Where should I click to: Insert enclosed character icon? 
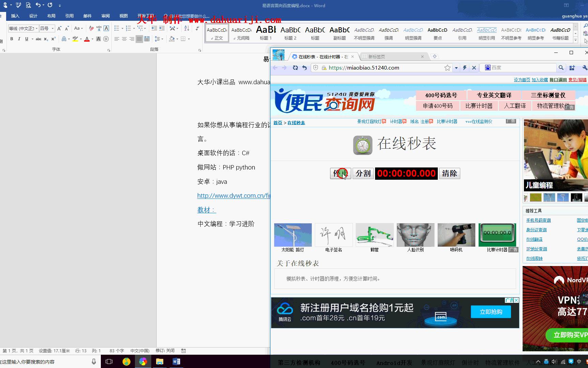tap(106, 39)
